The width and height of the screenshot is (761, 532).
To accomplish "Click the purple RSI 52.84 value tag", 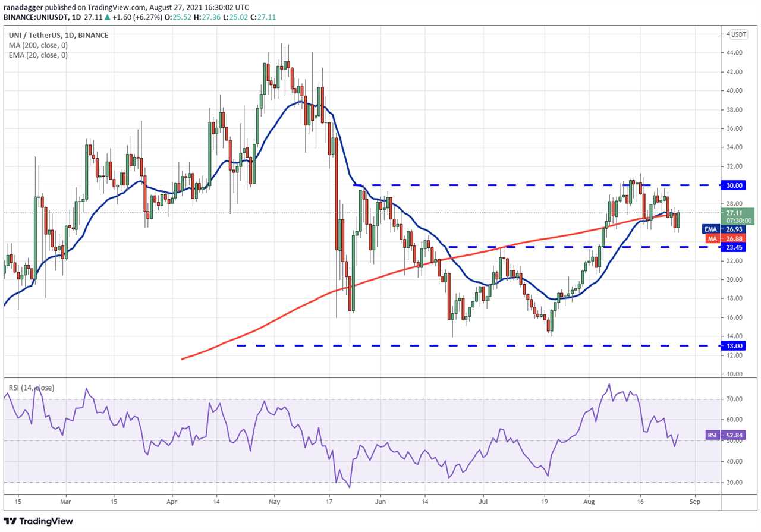I will point(729,435).
